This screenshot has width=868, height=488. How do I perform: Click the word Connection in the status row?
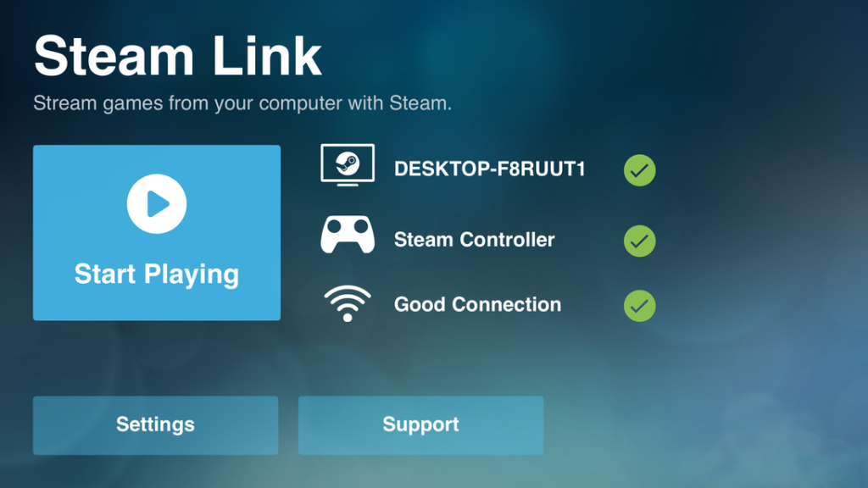coord(507,304)
